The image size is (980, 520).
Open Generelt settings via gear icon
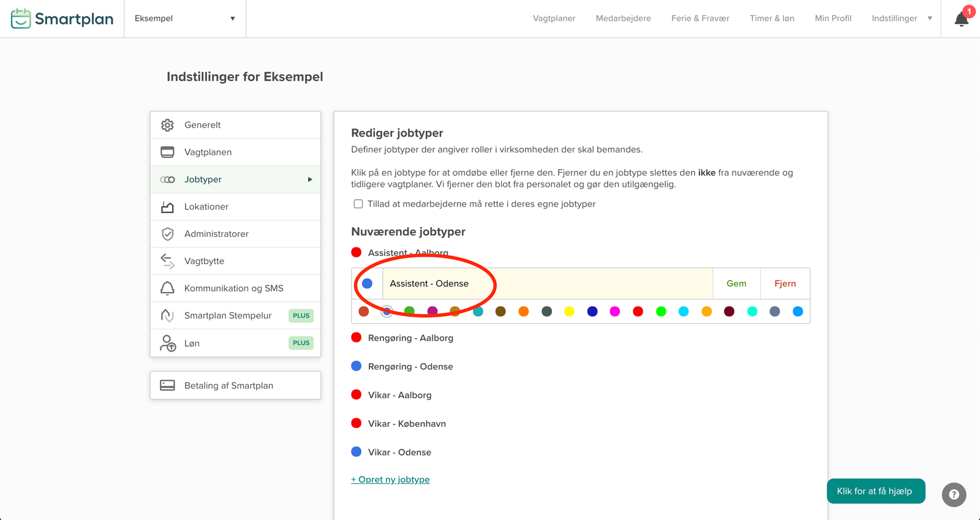pos(167,125)
